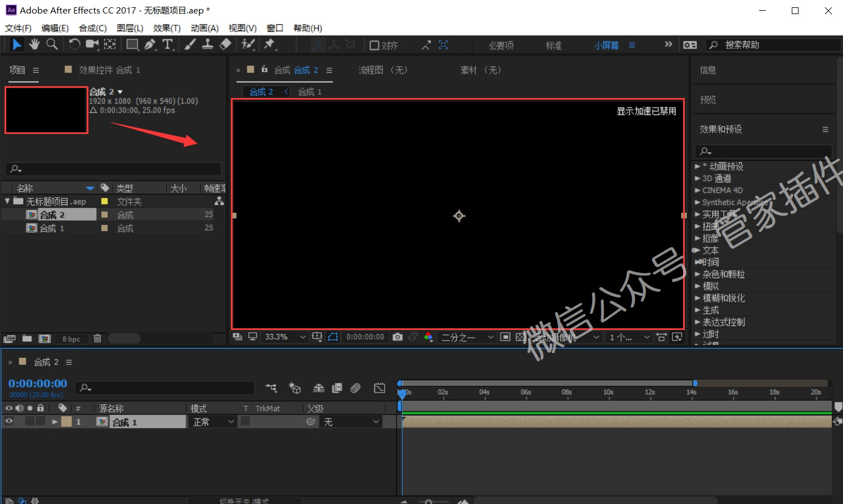
Task: Open the composition mini-flowchart icon in timeline
Action: pos(271,388)
